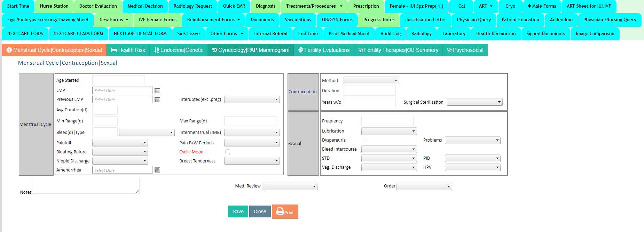
Task: Click the Contraception Duration field
Action: pyautogui.click(x=370, y=91)
